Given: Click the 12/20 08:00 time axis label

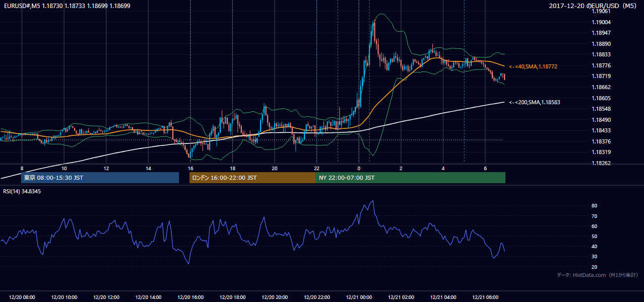Looking at the screenshot, I should [22, 297].
